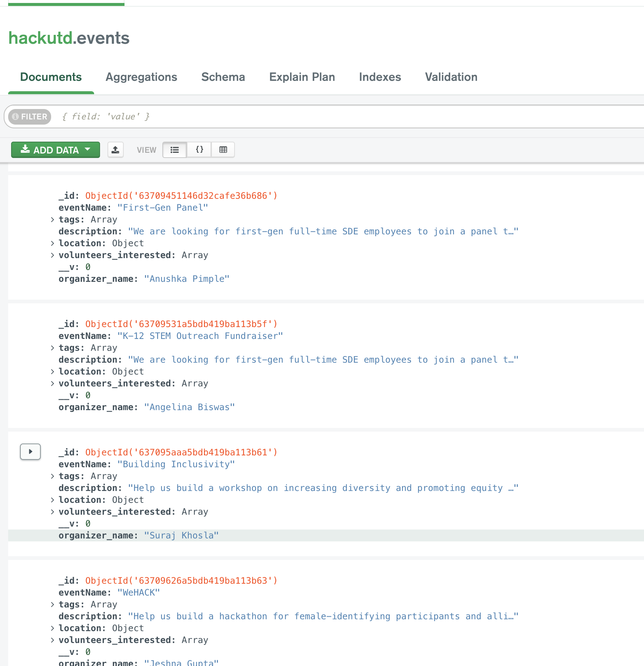Viewport: 644px width, 666px height.
Task: Select the Indexes tab
Action: (x=380, y=77)
